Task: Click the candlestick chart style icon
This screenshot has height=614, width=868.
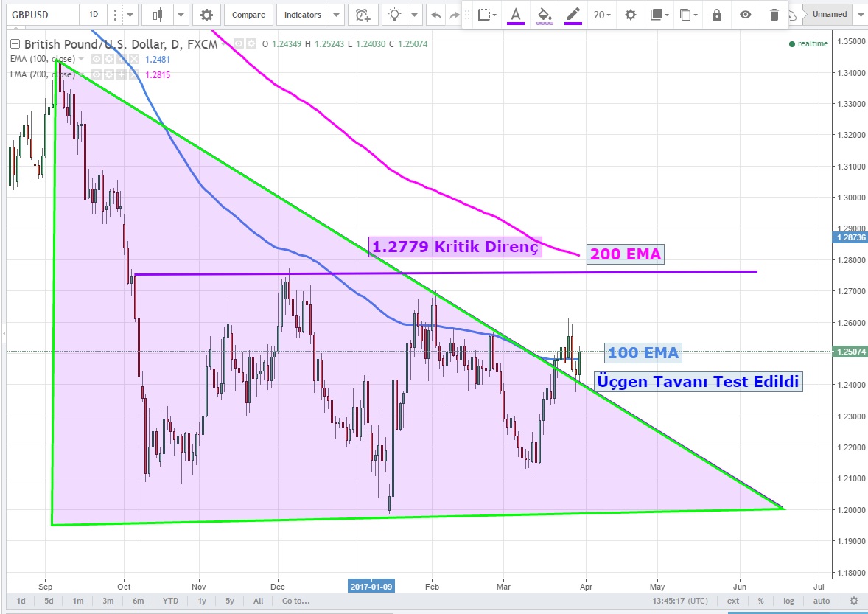Action: click(x=157, y=15)
